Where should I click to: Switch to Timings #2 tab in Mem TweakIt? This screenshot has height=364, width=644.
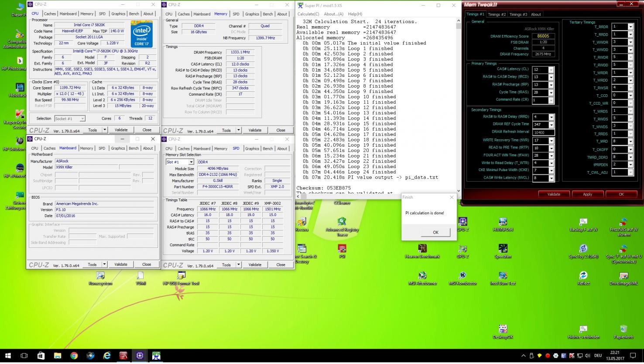497,14
